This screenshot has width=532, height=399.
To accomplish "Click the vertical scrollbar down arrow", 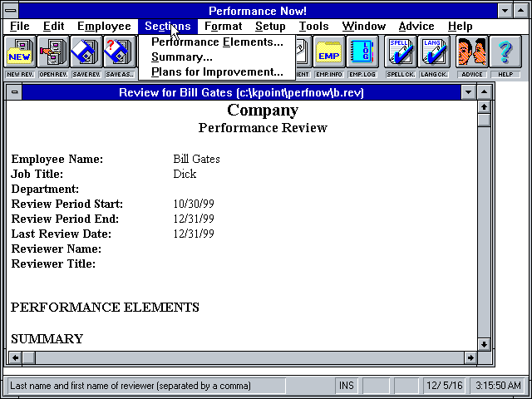I will click(484, 344).
